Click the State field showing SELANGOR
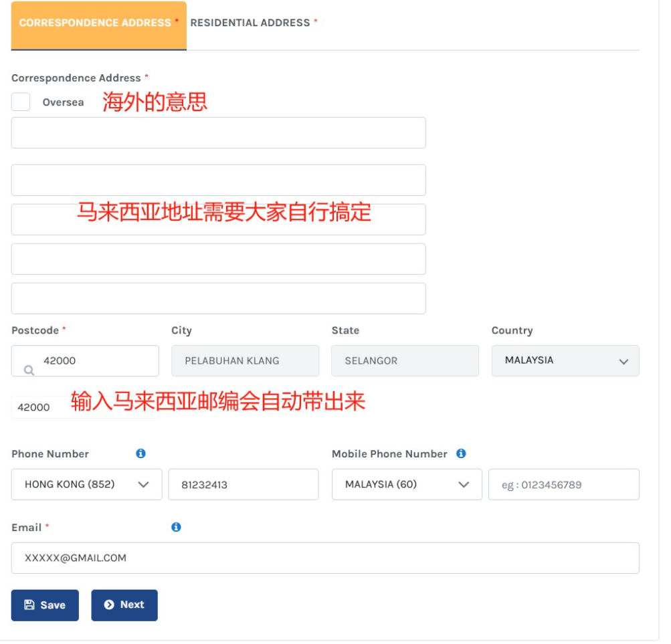The image size is (671, 644). [405, 360]
